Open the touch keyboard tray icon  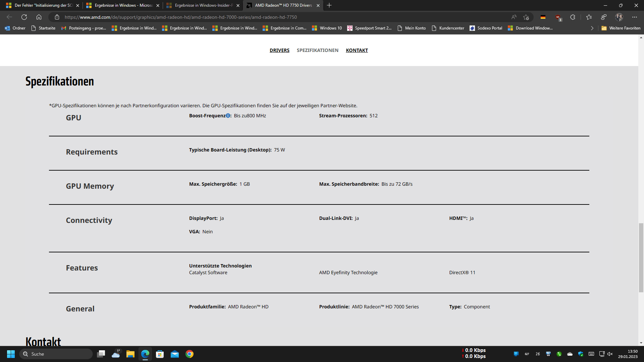point(591,354)
